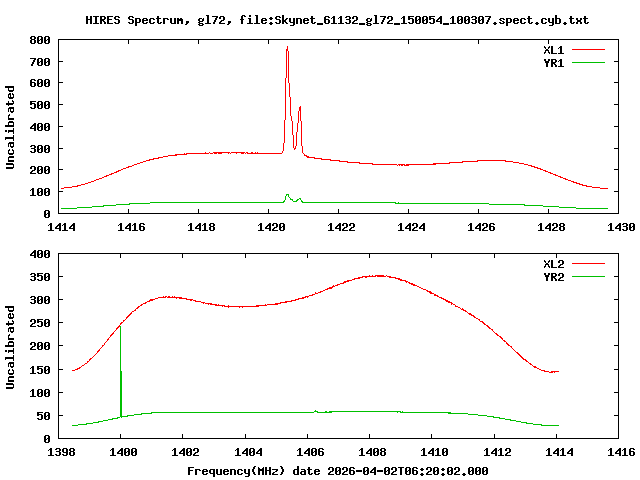Click the 1408 tick label on bottom plot
Image resolution: width=640 pixels, height=480 pixels.
click(x=372, y=452)
